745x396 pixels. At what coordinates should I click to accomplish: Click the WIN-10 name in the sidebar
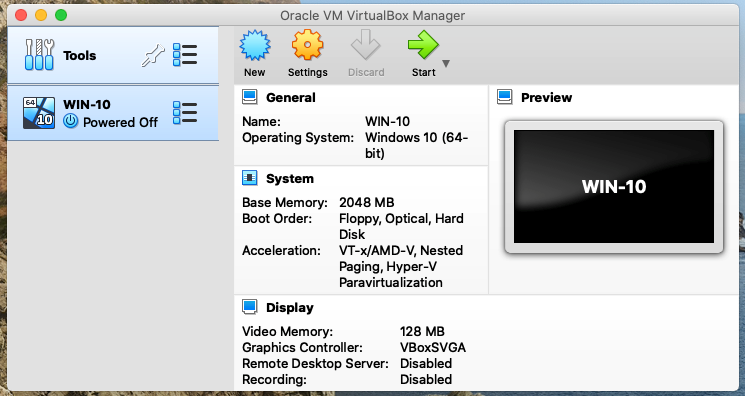pyautogui.click(x=86, y=105)
